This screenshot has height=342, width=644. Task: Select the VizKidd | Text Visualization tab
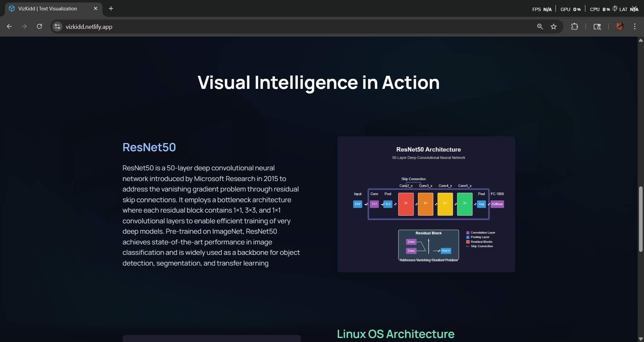(54, 9)
